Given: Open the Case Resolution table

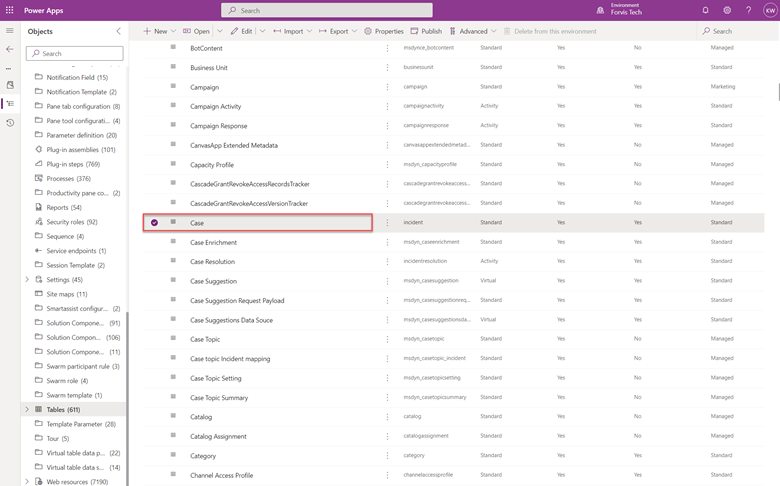Looking at the screenshot, I should point(212,262).
